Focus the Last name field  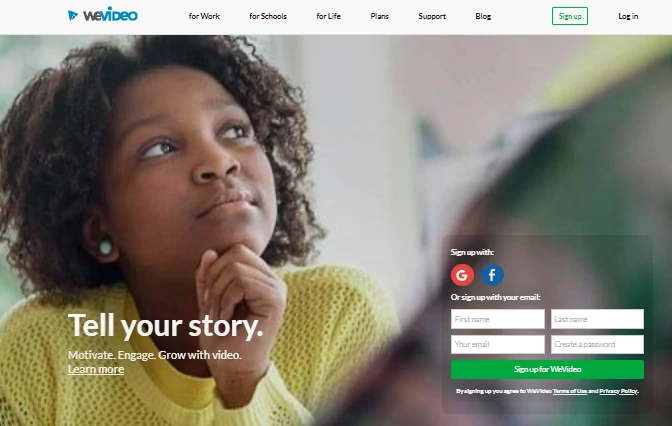click(x=597, y=319)
